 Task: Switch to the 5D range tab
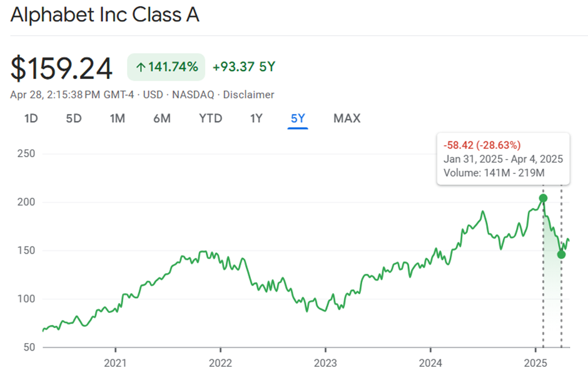click(74, 118)
